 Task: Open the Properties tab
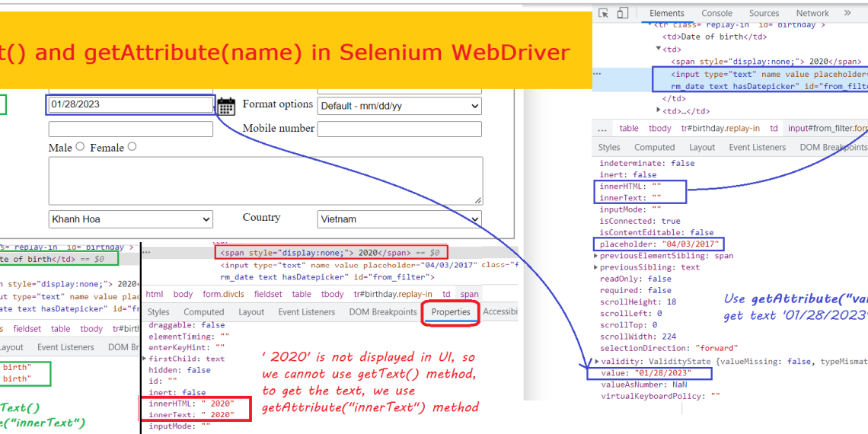click(x=451, y=312)
